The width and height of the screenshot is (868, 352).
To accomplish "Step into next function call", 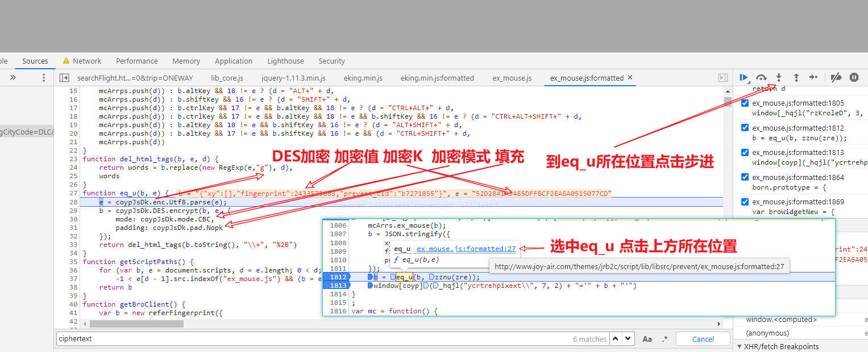I will pos(779,78).
